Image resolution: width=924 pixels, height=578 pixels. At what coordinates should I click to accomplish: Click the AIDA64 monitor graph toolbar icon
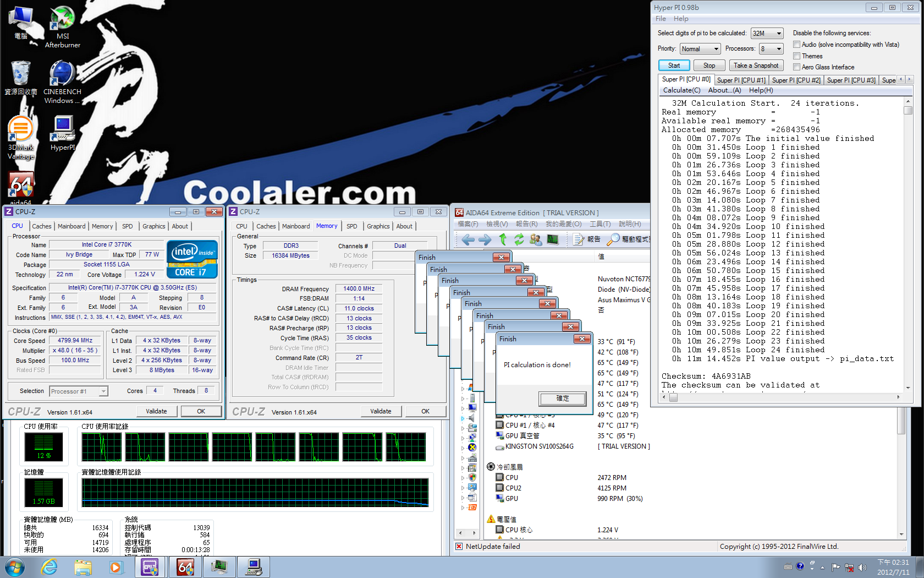pyautogui.click(x=553, y=239)
